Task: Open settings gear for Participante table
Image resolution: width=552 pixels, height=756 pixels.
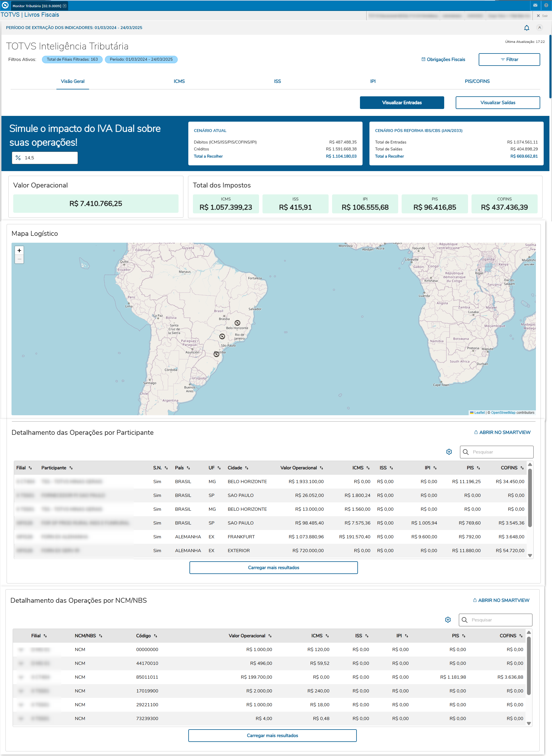Action: pyautogui.click(x=449, y=452)
